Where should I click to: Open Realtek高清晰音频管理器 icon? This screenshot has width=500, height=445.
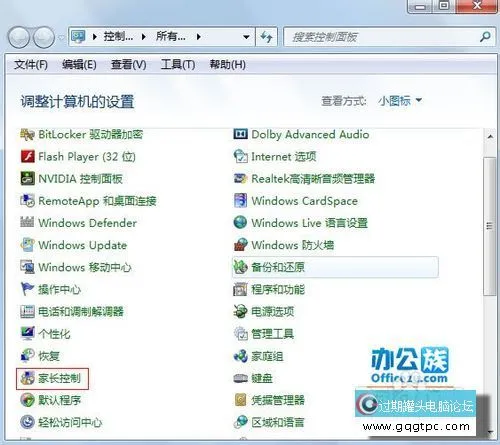click(x=240, y=179)
